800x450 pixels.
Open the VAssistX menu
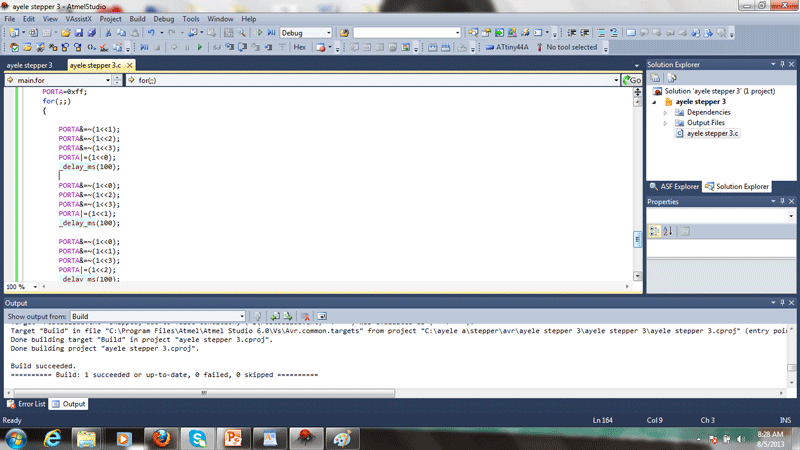79,19
